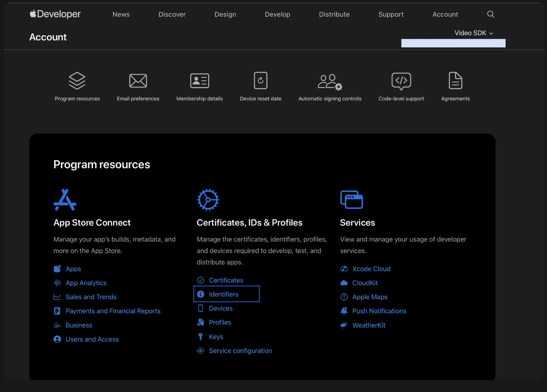Click the Devices phone icon

click(x=200, y=308)
